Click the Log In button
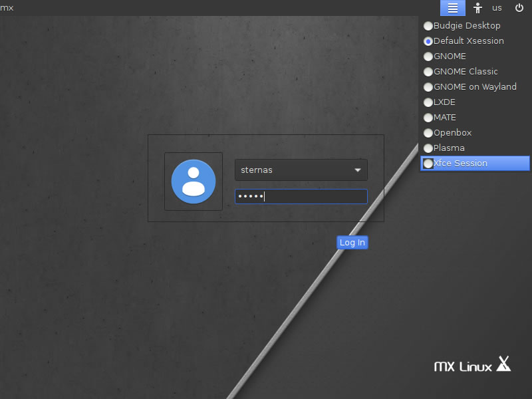 point(352,243)
